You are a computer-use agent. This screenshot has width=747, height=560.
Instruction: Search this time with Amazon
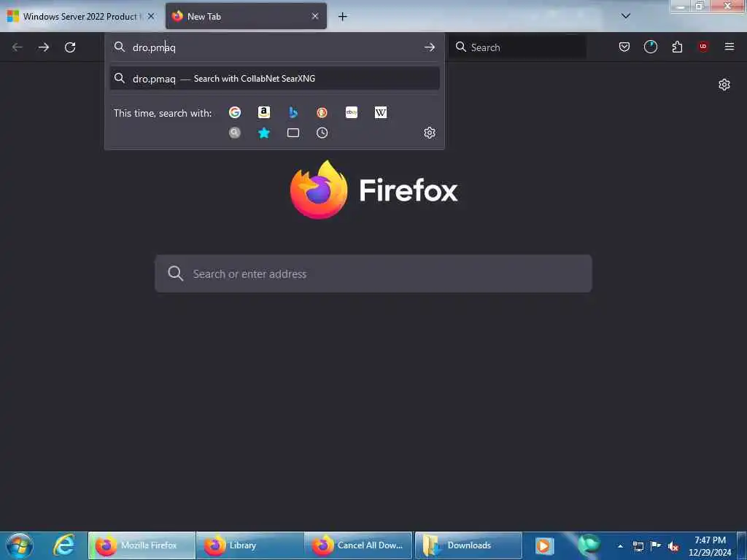pos(264,112)
